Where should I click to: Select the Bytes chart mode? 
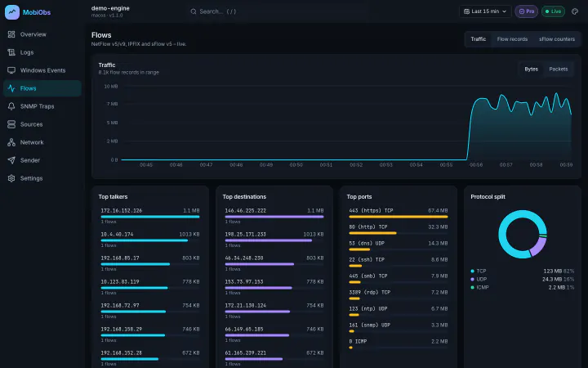point(531,69)
